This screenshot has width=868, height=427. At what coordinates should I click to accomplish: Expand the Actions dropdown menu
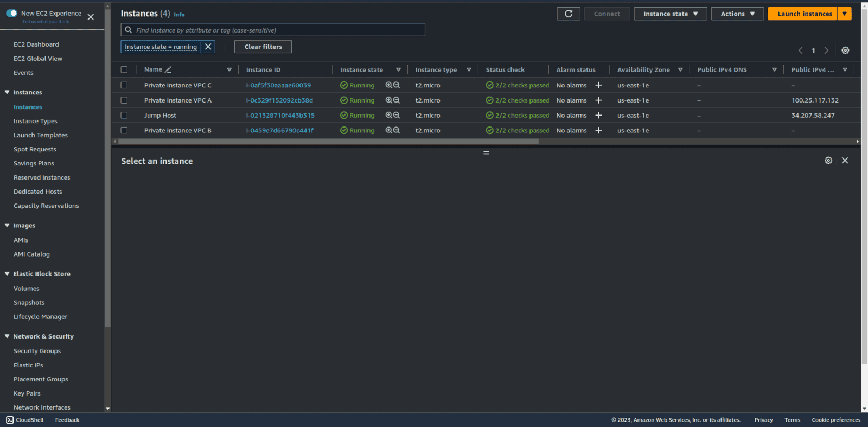(x=737, y=14)
